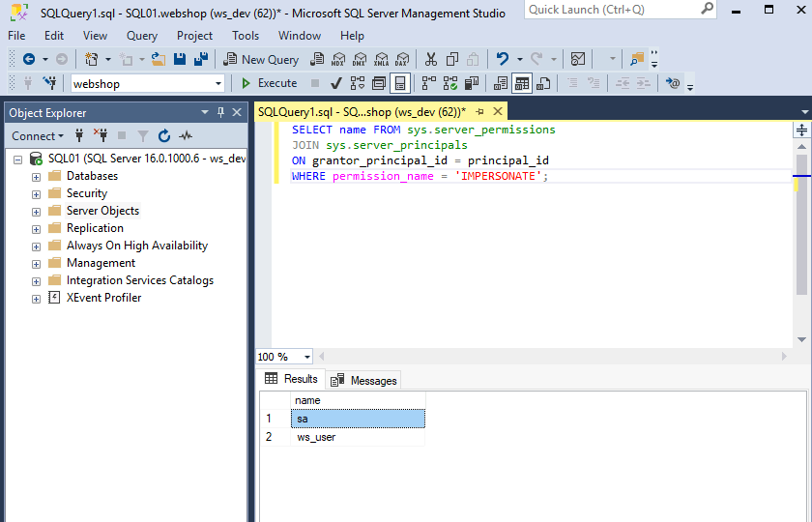This screenshot has height=522, width=812.
Task: Open the Window menu
Action: (x=300, y=36)
